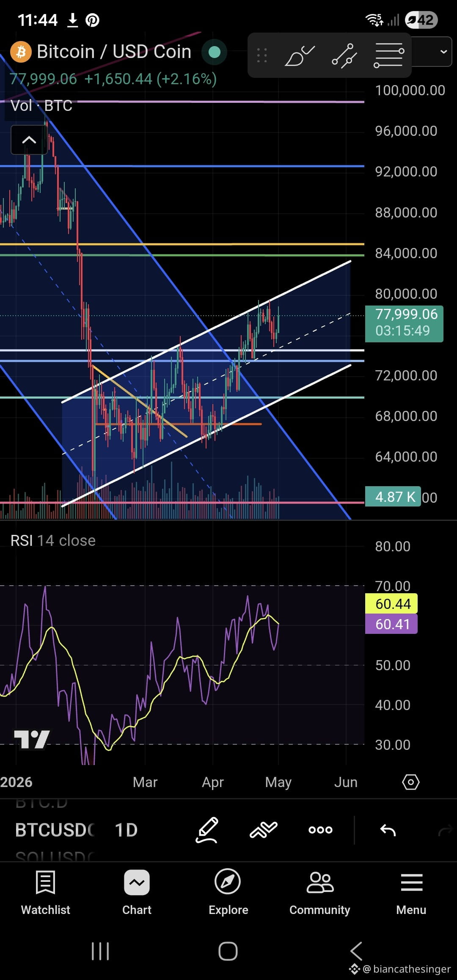Tap the Android home button
Viewport: 457px width, 980px height.
tap(228, 952)
